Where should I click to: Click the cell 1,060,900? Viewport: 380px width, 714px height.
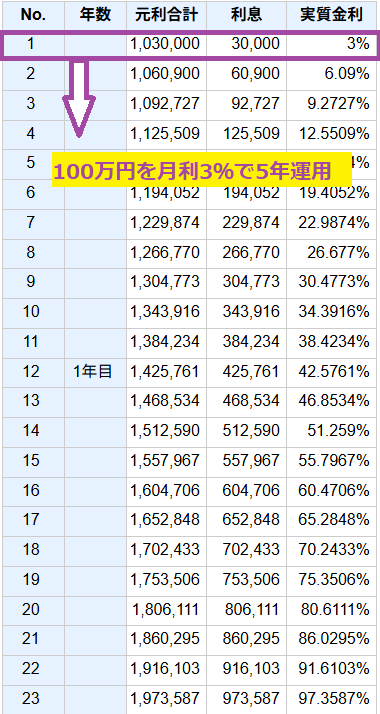point(166,74)
